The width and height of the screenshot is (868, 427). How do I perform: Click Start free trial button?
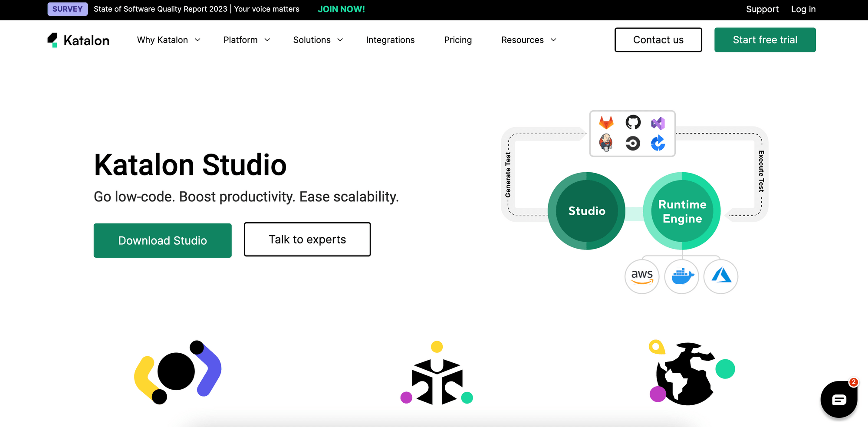(765, 40)
